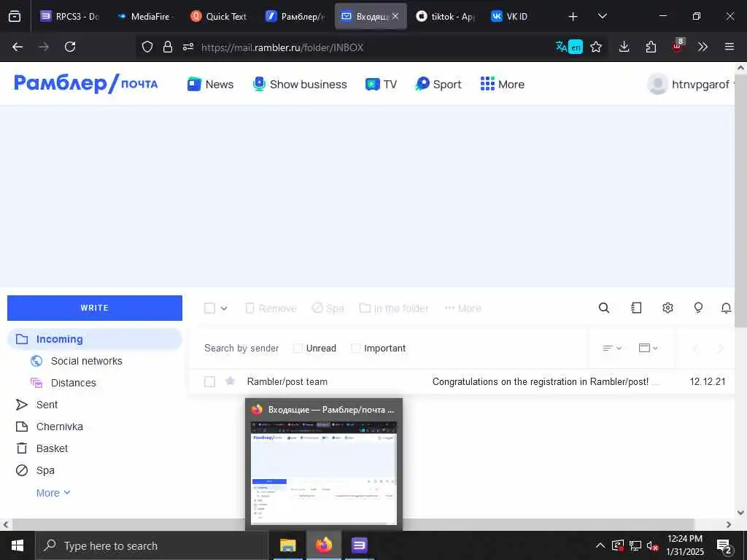
Task: Open the contacts address book icon
Action: (636, 308)
